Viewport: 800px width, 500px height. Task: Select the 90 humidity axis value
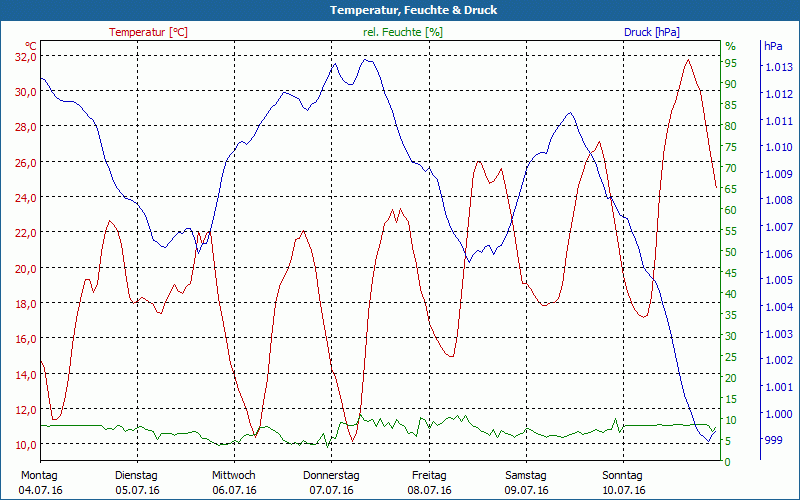(x=731, y=84)
